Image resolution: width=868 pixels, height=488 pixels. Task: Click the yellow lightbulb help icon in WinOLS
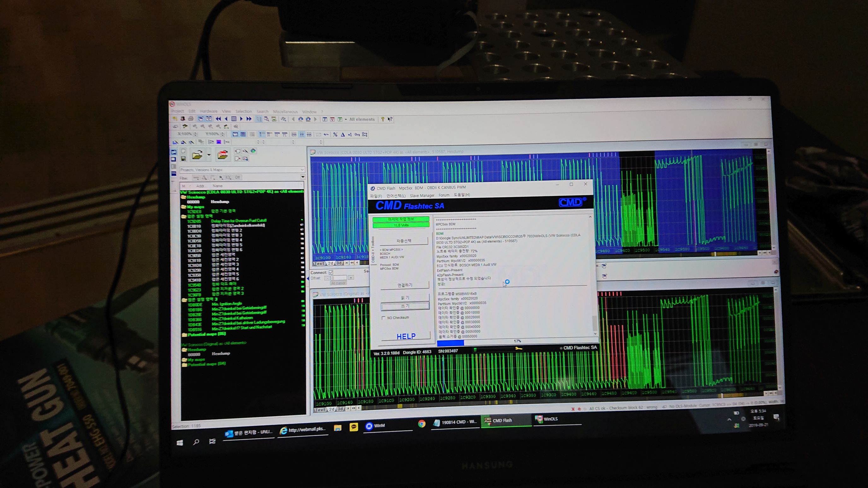(x=383, y=119)
